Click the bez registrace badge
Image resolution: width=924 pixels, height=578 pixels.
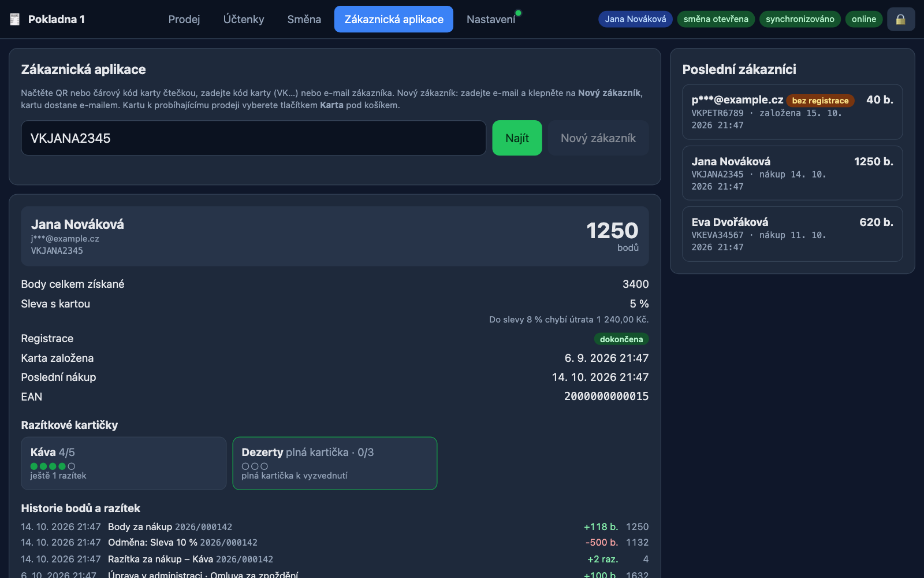pos(820,101)
